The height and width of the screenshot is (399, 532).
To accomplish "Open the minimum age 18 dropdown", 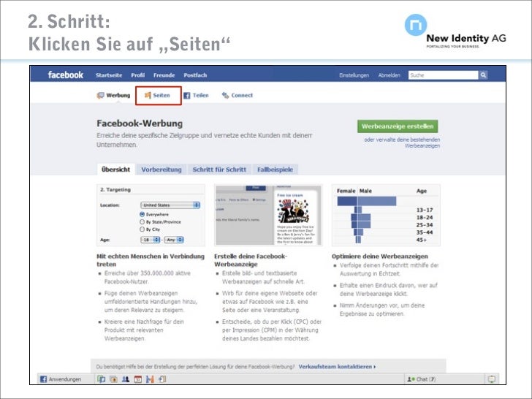I will (151, 240).
